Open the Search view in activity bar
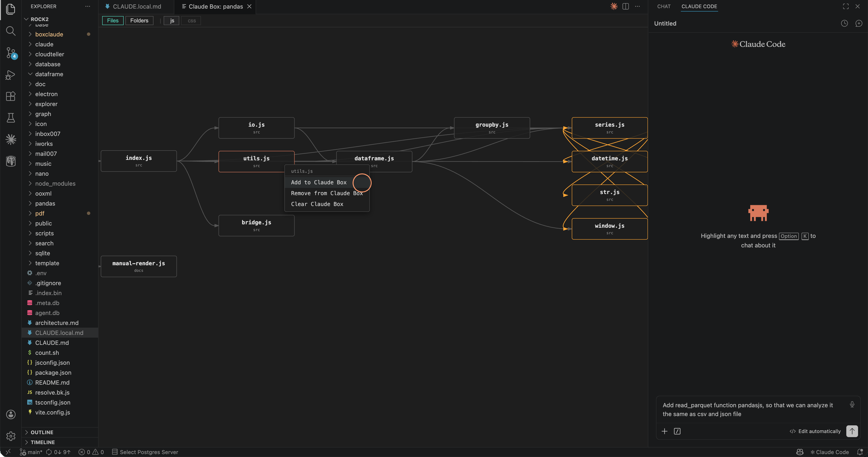Screen dimensions: 868x457 [x=11, y=31]
